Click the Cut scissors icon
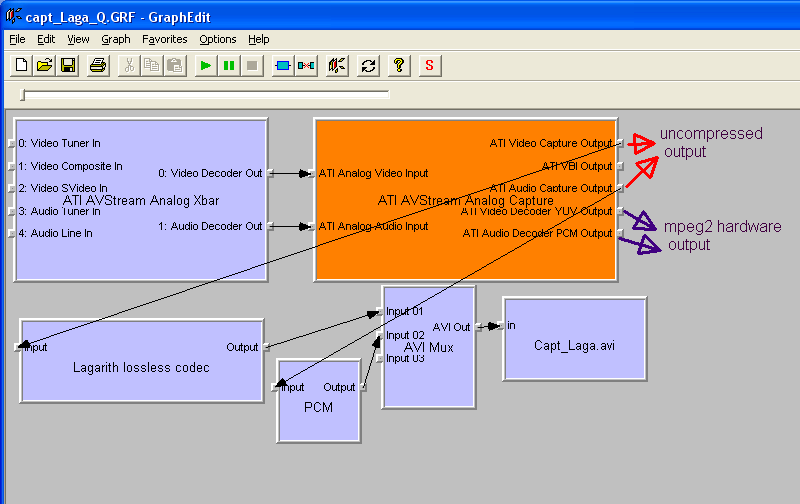The height and width of the screenshot is (504, 800). (129, 66)
